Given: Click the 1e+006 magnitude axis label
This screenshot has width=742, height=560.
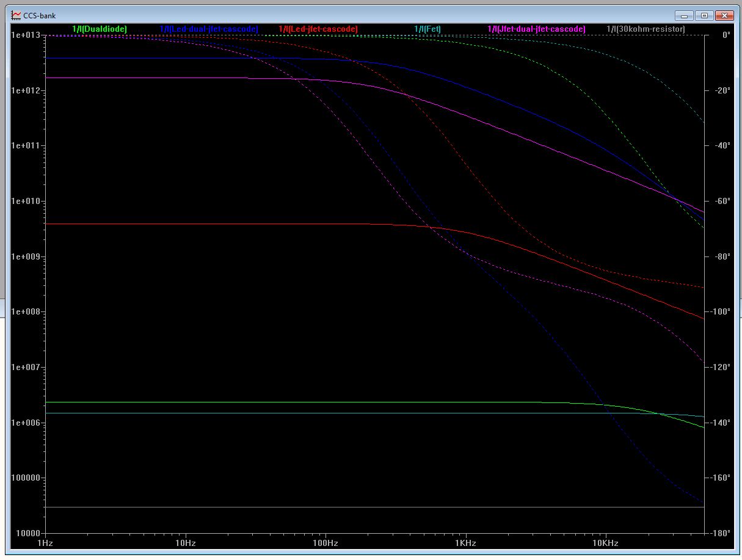Looking at the screenshot, I should 26,423.
